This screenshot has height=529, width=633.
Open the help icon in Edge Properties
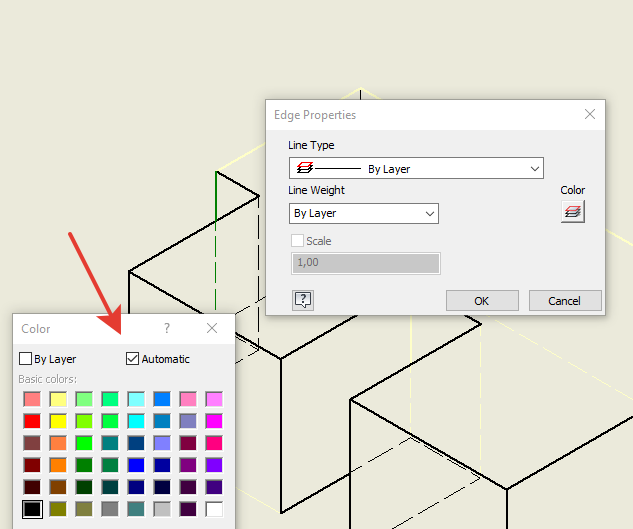click(303, 300)
